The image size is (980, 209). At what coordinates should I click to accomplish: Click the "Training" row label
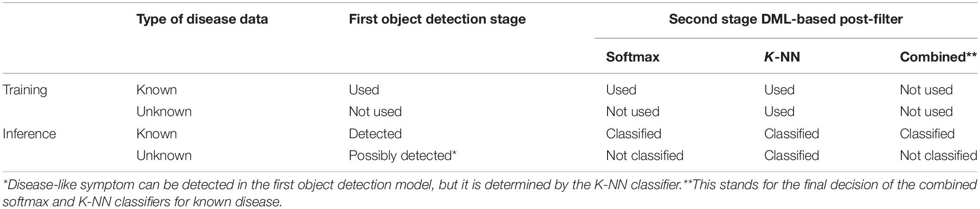(x=25, y=90)
